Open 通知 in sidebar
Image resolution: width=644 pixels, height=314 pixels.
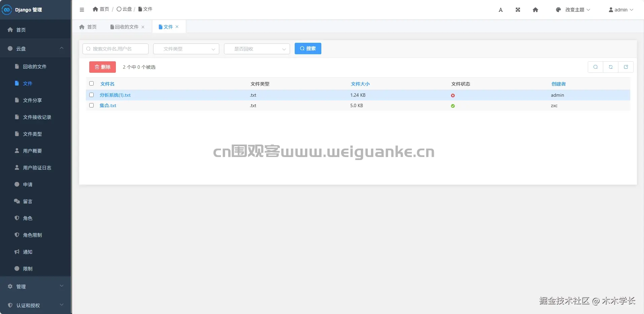(35, 252)
